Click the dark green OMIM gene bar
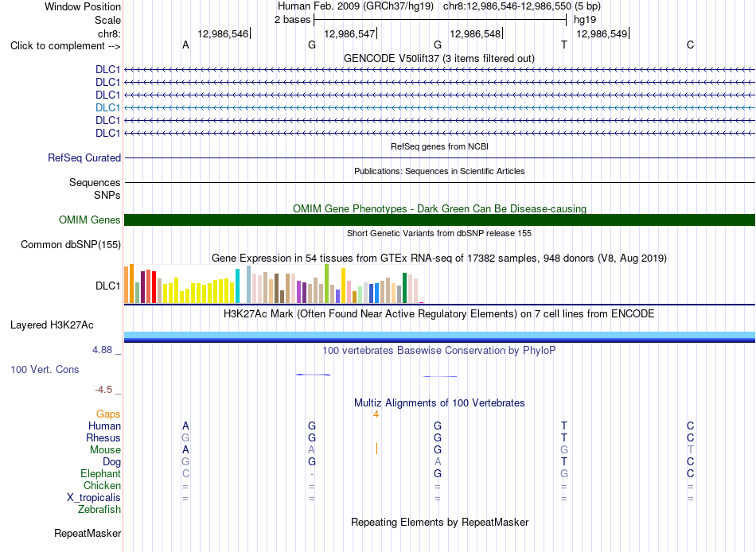This screenshot has height=552, width=756. (439, 220)
